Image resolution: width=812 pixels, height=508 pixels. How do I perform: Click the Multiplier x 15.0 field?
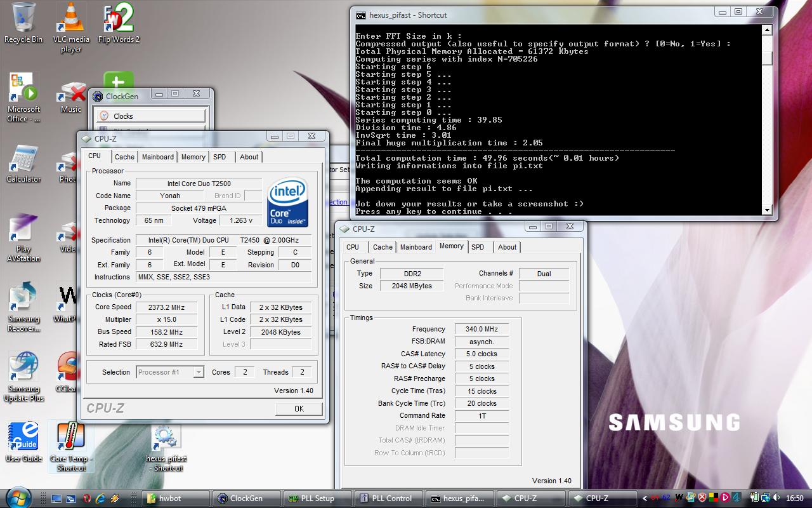(x=166, y=319)
